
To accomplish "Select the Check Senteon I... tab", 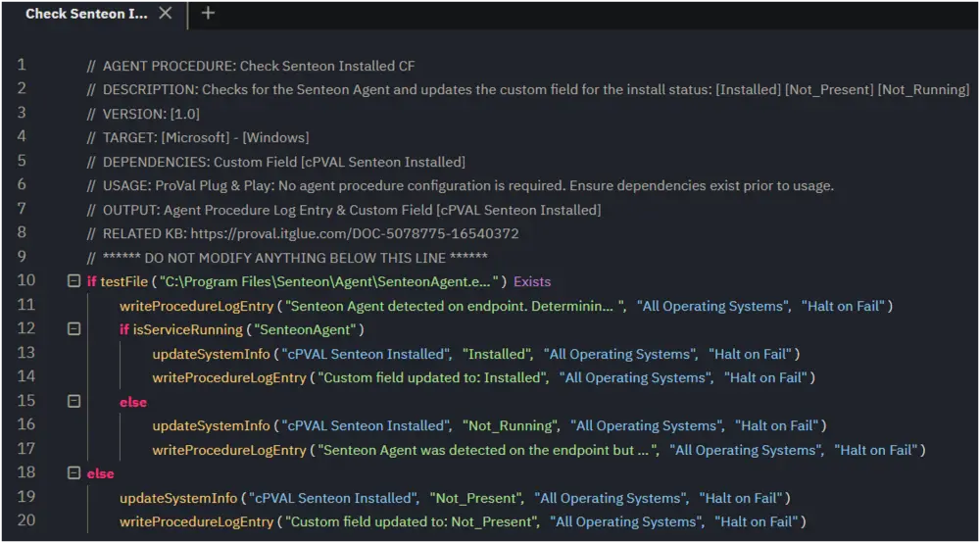I will click(86, 14).
